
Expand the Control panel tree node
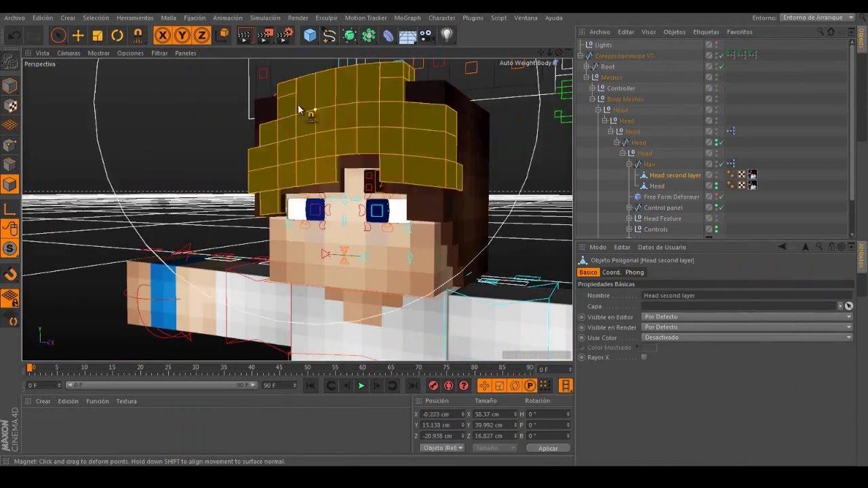[629, 208]
